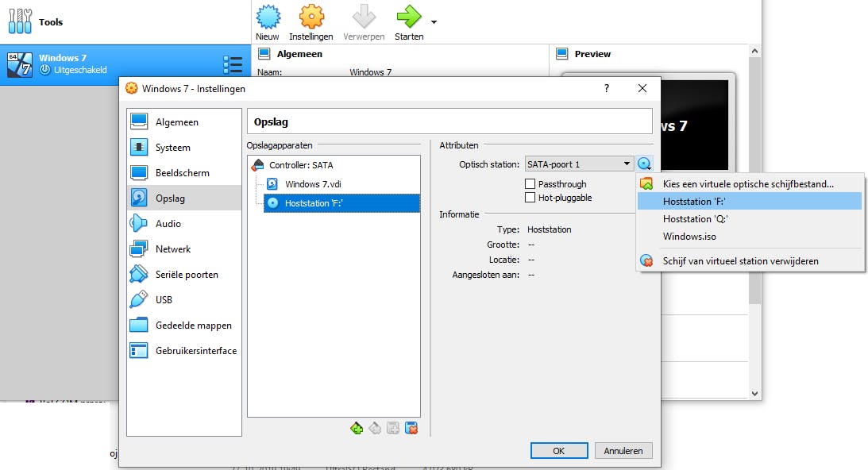Choose 'Kies een virtuele optische schijfbestand...'
Screen dimensions: 868x470
tap(750, 184)
